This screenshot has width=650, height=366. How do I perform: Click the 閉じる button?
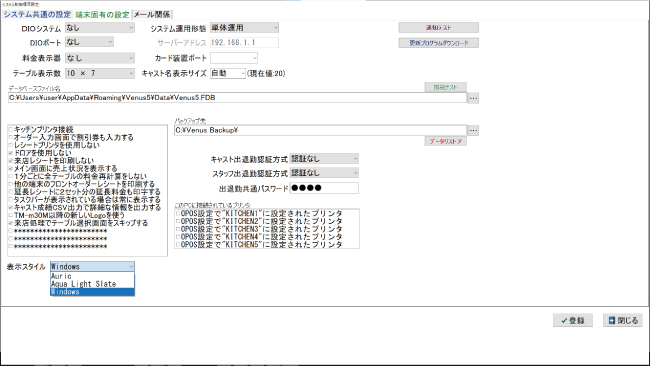[x=623, y=320]
